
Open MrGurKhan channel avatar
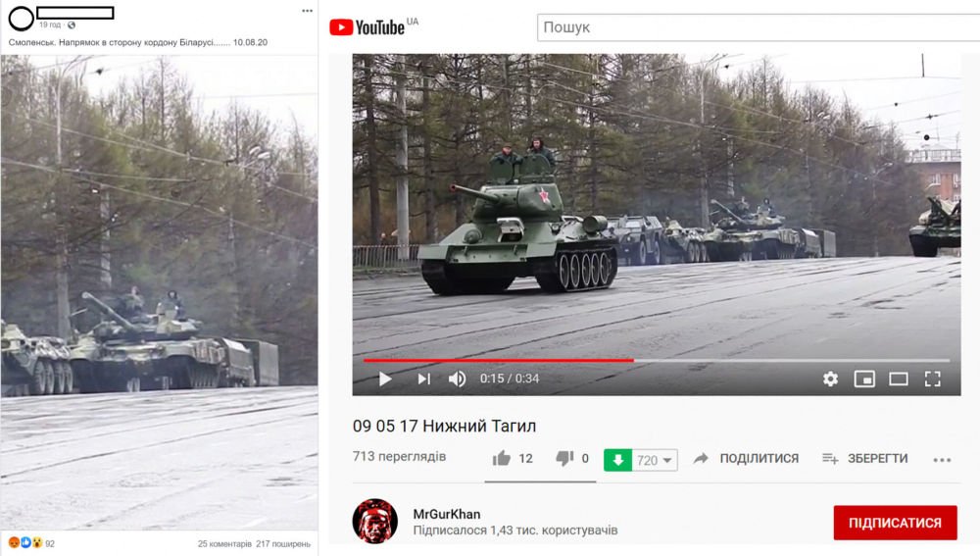[375, 521]
